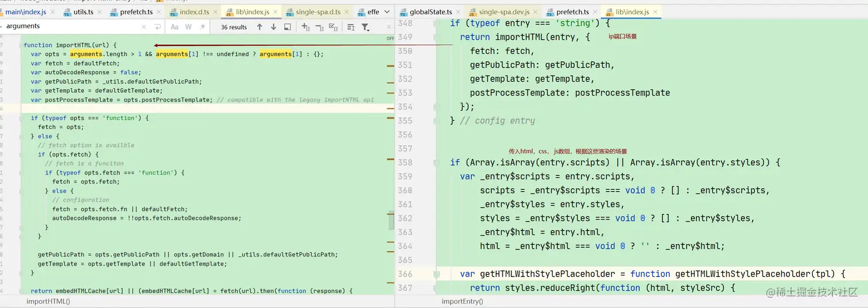Screen dimensions: 868x308
Task: Clear the 'arguments' search text
Action: (x=144, y=26)
